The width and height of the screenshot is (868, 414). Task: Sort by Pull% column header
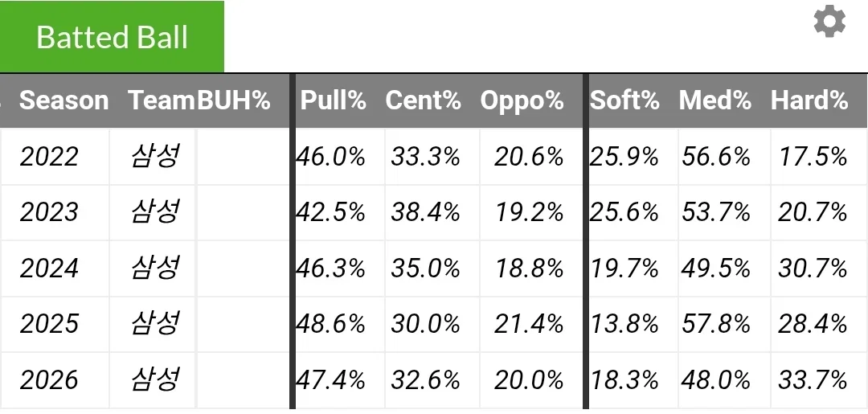coord(334,100)
